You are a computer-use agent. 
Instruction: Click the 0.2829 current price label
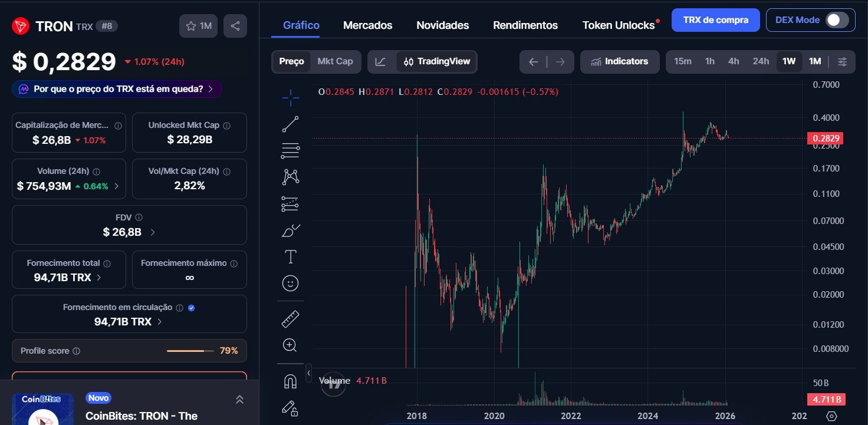pyautogui.click(x=826, y=139)
